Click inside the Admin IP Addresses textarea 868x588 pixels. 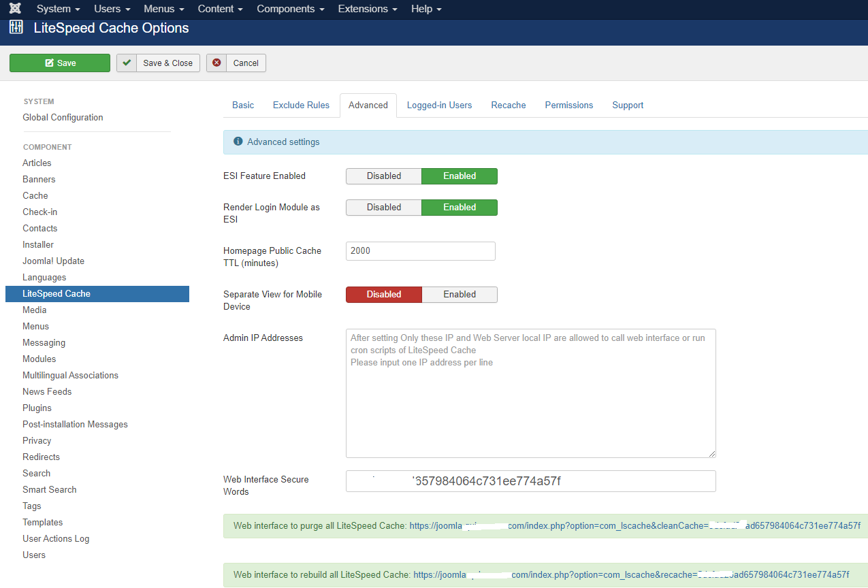531,393
